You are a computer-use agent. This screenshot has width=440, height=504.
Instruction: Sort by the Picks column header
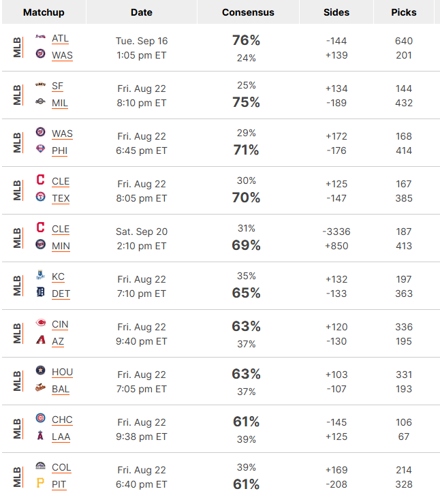(x=404, y=12)
